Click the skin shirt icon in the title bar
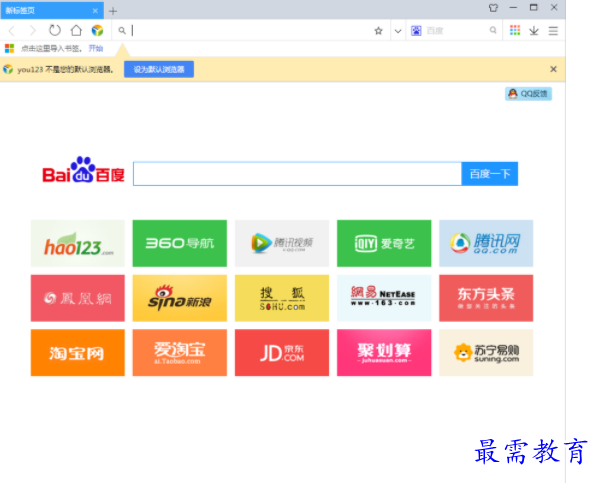 493,8
